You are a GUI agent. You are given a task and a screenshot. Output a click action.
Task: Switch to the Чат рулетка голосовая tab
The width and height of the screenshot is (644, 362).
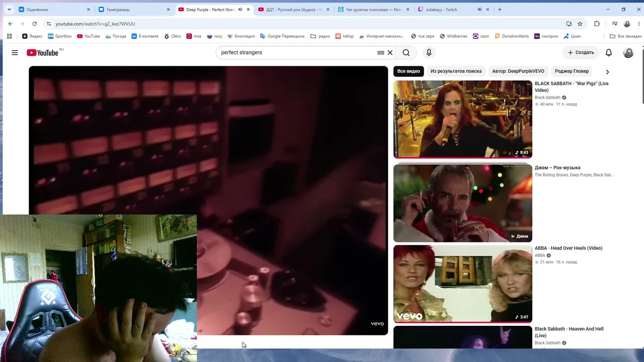[x=373, y=10]
